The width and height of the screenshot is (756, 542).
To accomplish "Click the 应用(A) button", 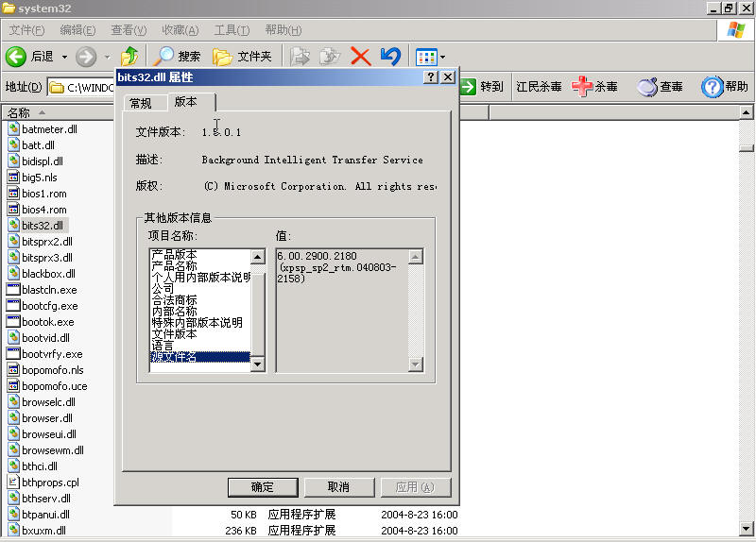I will (416, 487).
